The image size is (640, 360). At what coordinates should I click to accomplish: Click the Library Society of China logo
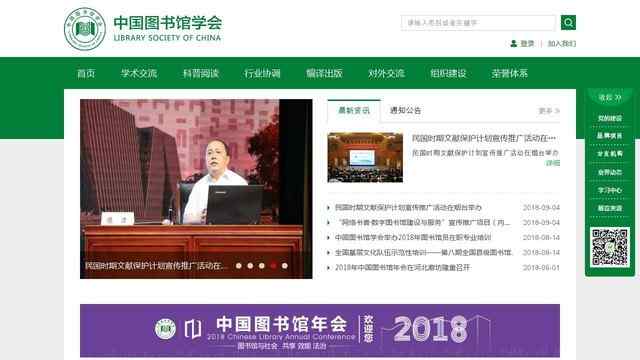[143, 29]
